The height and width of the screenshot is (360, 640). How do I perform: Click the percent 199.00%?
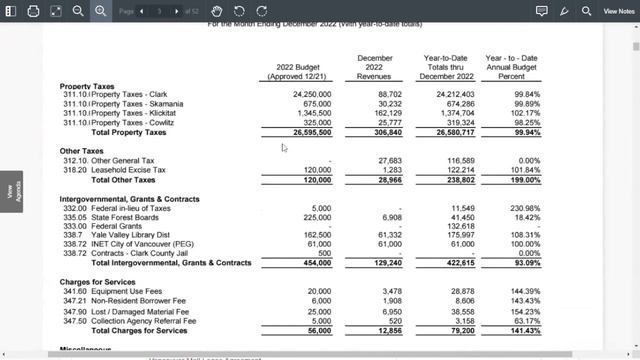point(525,180)
